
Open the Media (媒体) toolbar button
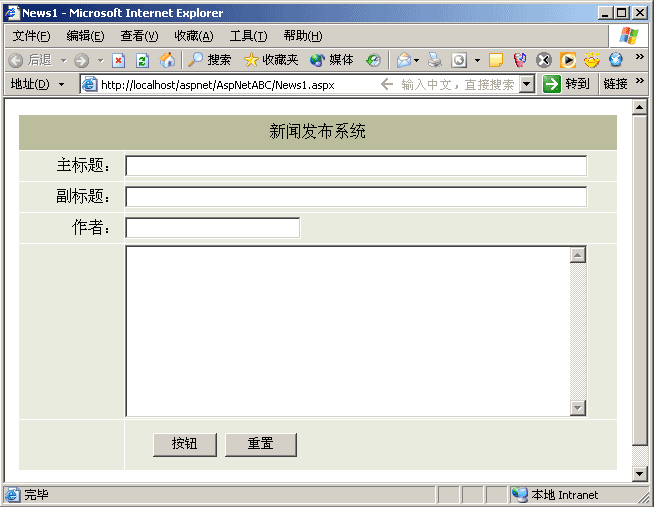pos(332,60)
